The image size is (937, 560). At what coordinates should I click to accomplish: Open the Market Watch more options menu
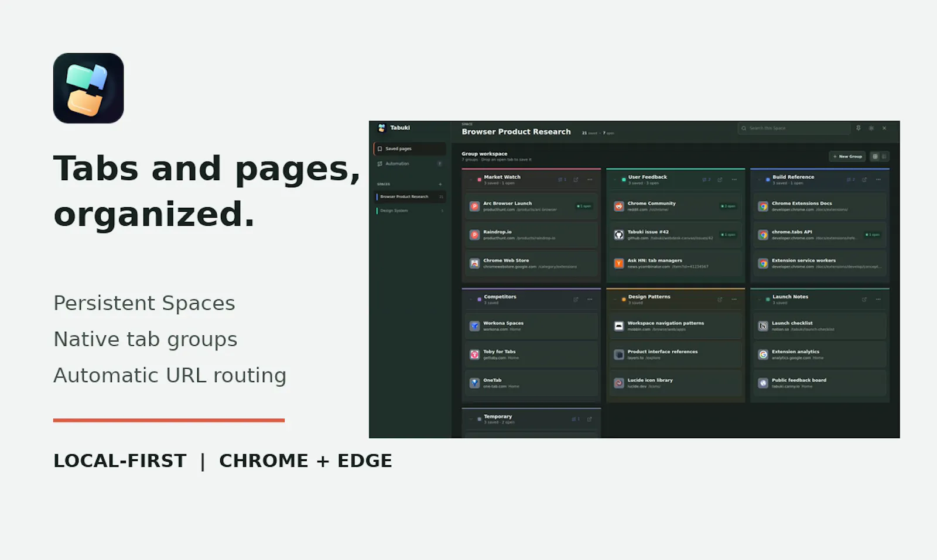pyautogui.click(x=590, y=180)
